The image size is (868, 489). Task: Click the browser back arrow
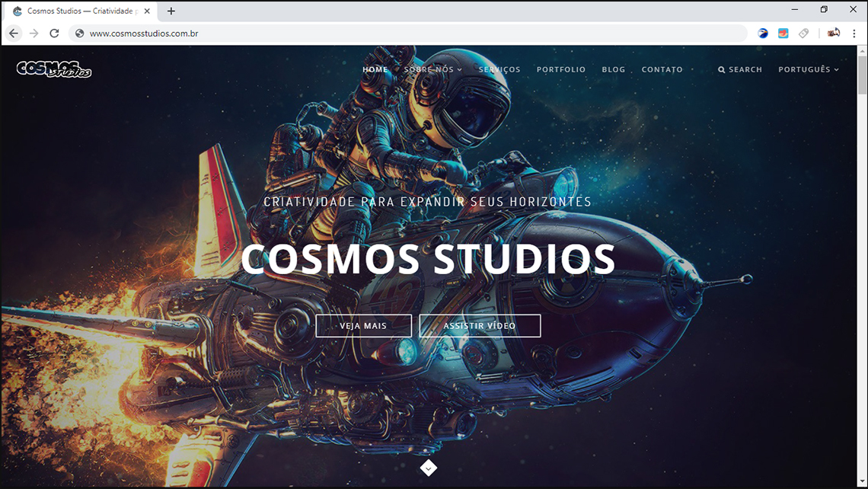[x=14, y=34]
